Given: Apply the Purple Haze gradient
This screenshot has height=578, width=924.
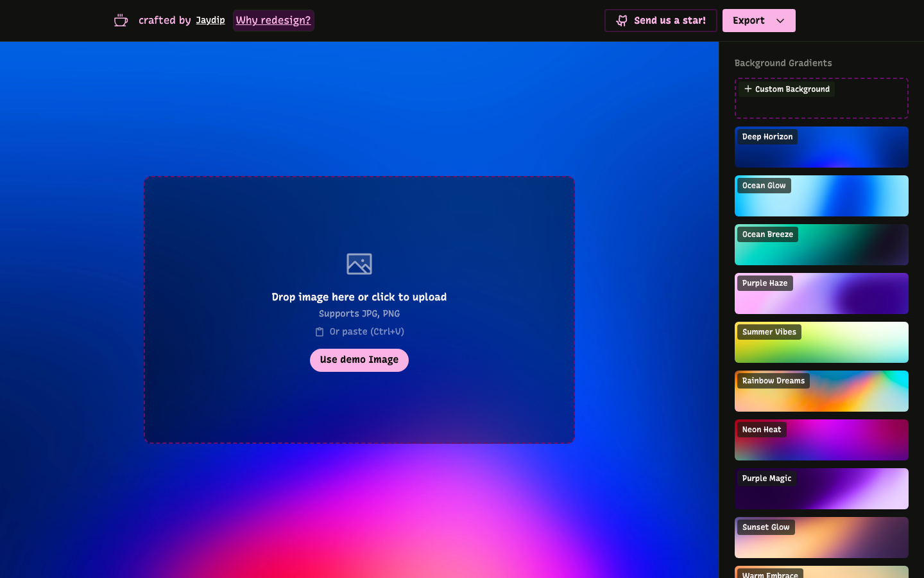Looking at the screenshot, I should 821,293.
